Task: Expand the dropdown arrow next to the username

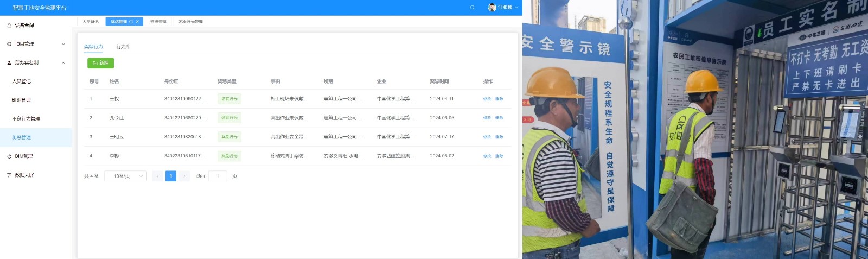Action: click(516, 8)
